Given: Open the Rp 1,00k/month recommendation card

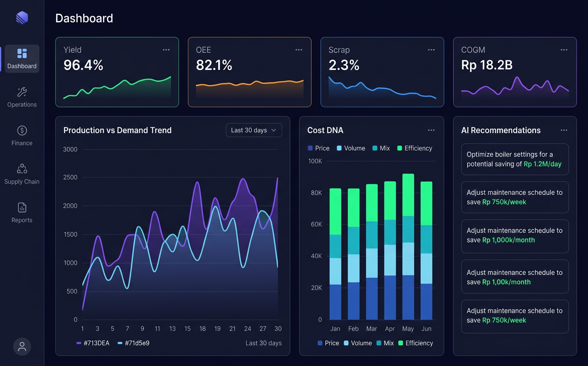Looking at the screenshot, I should [x=515, y=277].
